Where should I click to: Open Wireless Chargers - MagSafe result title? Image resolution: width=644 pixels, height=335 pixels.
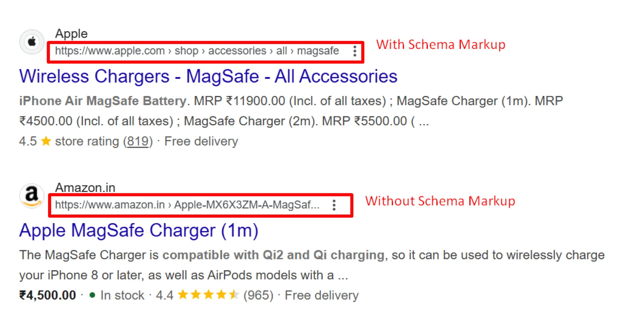coord(208,76)
